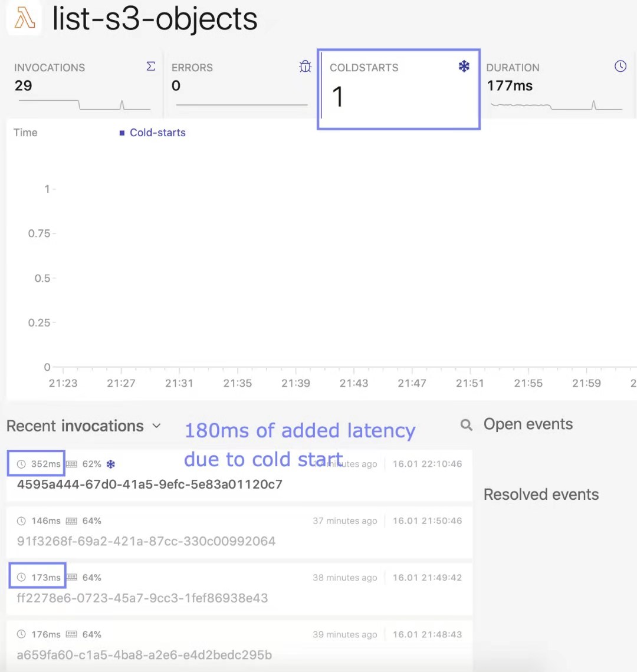Click the '37 minutes ago' label
This screenshot has height=672, width=637.
point(345,521)
